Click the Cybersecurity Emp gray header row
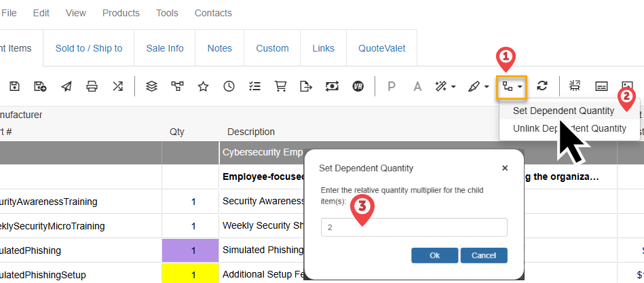Screen dimensions: 644x283 (x=263, y=153)
